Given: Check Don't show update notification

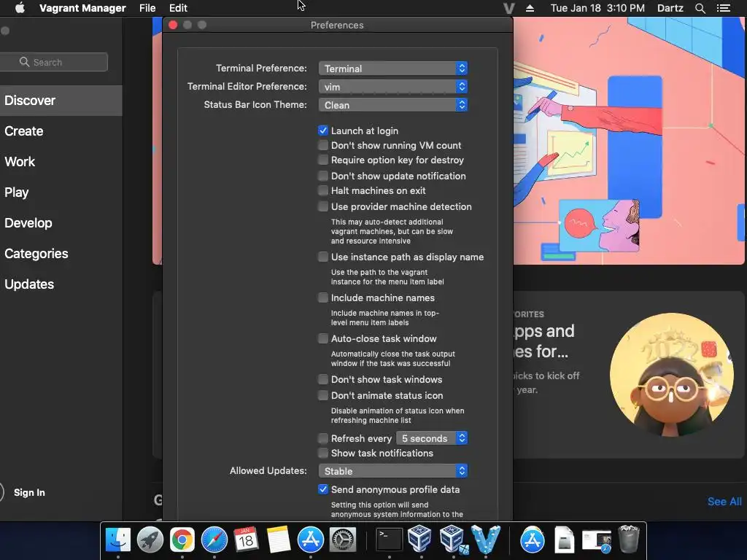Looking at the screenshot, I should pyautogui.click(x=323, y=176).
